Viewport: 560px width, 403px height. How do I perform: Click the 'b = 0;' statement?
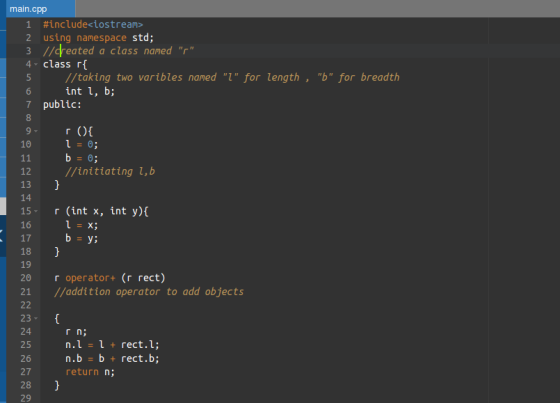point(81,158)
